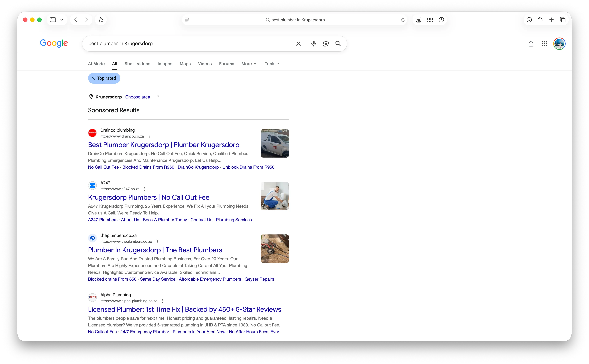Open the Forums tab
This screenshot has height=364, width=589.
coord(227,64)
